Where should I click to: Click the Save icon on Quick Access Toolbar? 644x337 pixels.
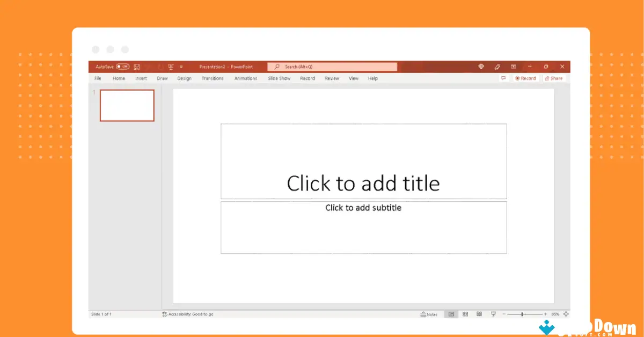click(x=137, y=67)
